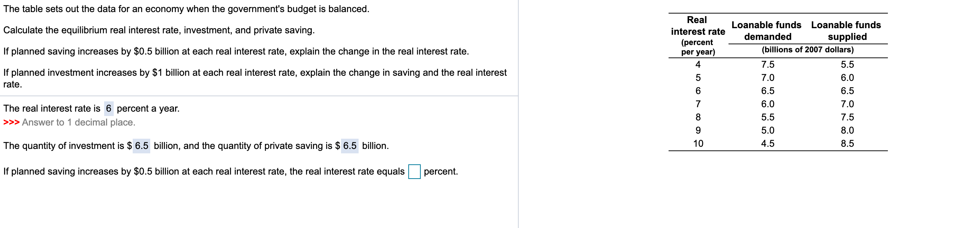
Task: Select the planned saving increase question text
Action: [x=236, y=50]
